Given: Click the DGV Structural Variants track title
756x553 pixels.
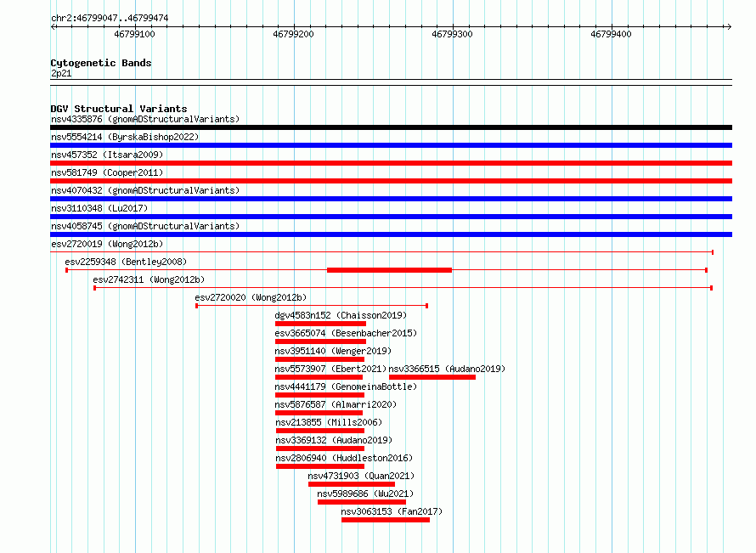Looking at the screenshot, I should pos(119,109).
